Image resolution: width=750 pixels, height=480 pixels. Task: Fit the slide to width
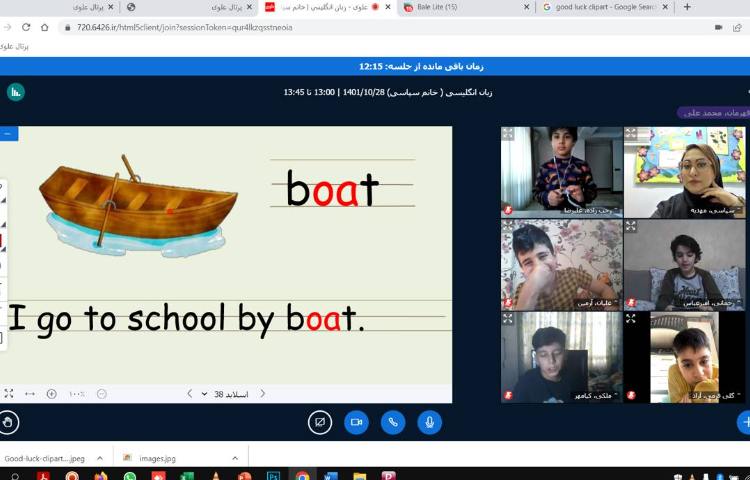[30, 393]
